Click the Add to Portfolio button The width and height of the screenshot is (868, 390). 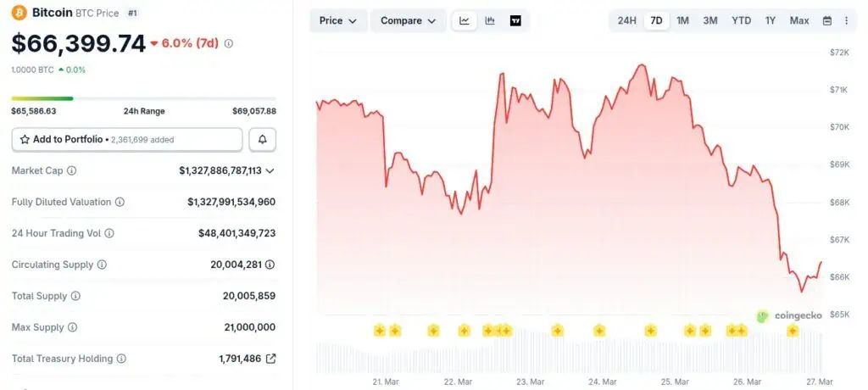point(127,139)
